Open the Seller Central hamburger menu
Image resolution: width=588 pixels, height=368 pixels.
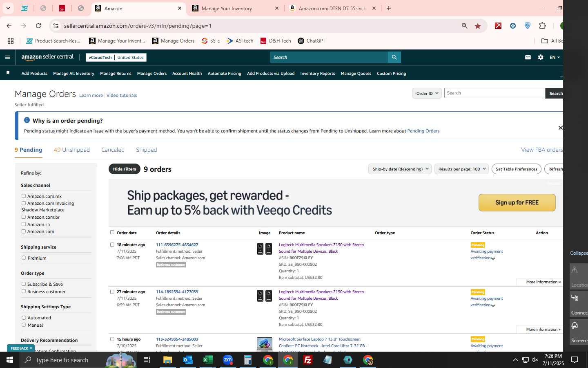point(7,57)
